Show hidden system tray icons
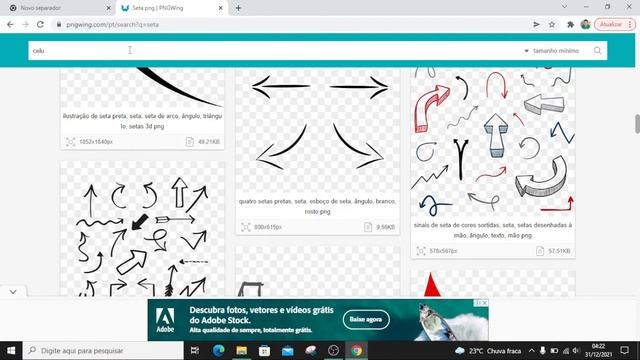The height and width of the screenshot is (360, 640). click(531, 351)
